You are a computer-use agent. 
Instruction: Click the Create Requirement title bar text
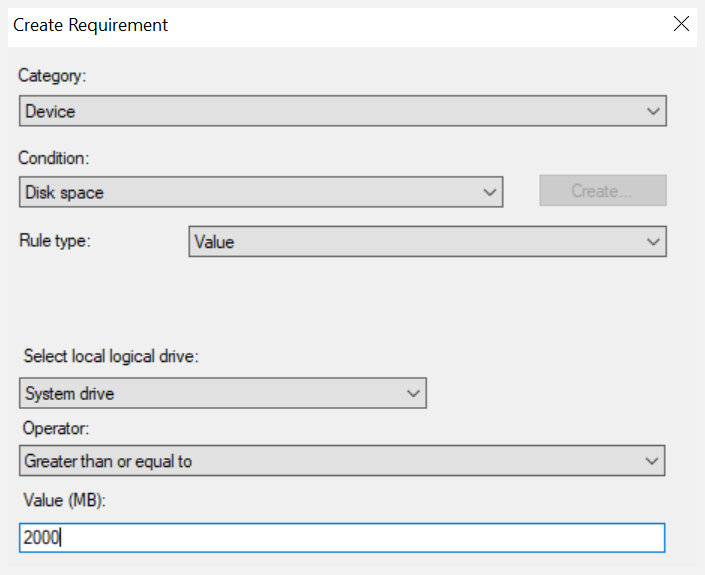(90, 25)
